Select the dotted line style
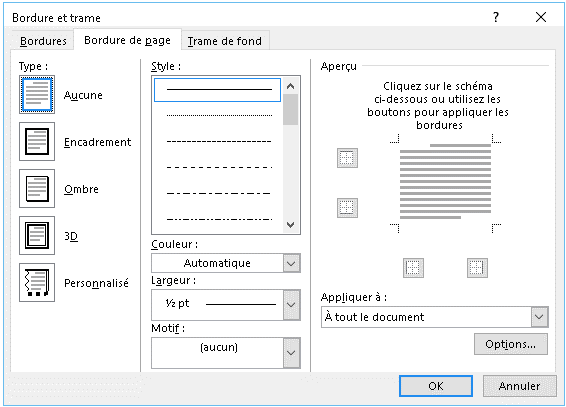Image resolution: width=566 pixels, height=407 pixels. point(219,115)
